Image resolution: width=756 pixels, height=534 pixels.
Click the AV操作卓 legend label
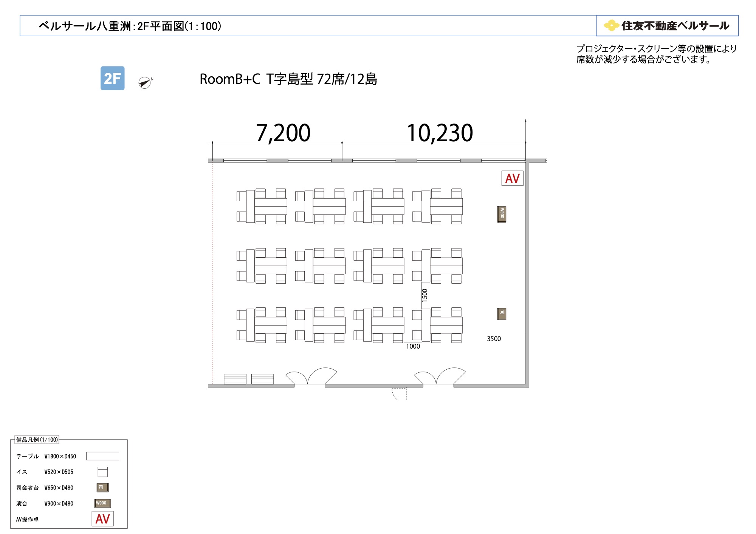[x=27, y=519]
